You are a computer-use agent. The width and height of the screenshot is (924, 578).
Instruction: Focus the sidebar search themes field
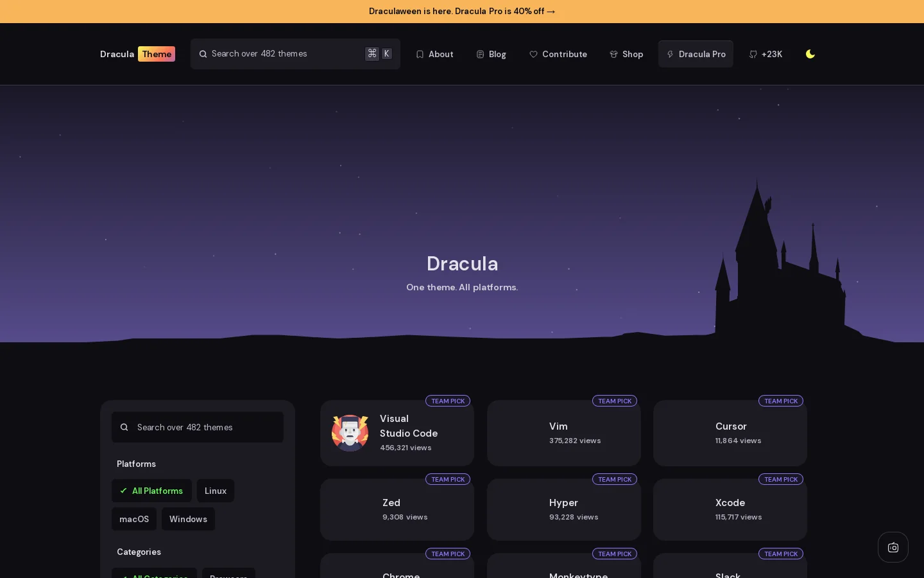point(198,427)
